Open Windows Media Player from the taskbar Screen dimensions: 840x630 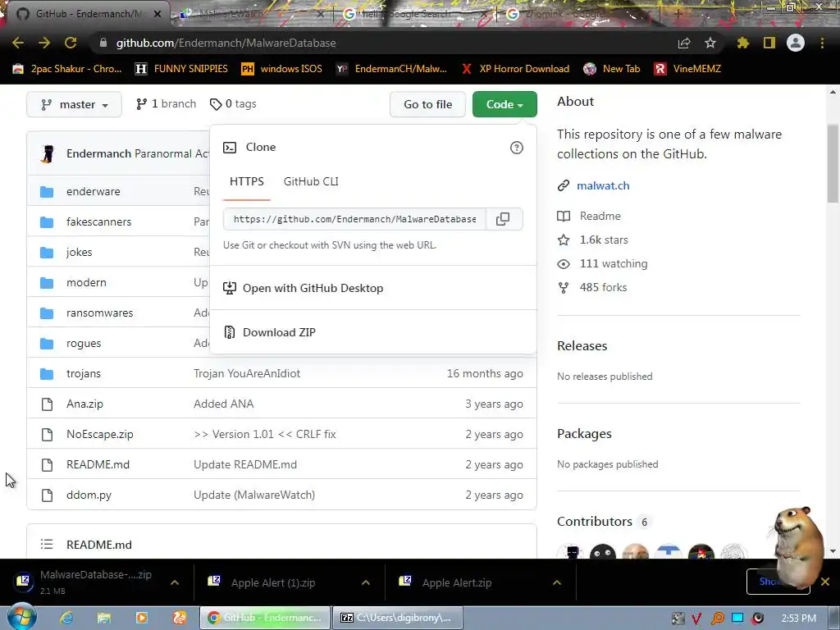click(142, 618)
